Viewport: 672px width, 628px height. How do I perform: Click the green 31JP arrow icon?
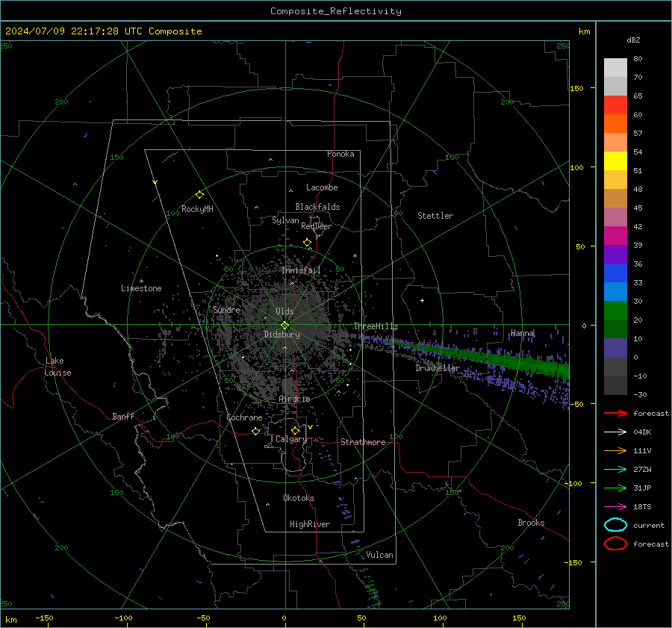click(615, 488)
